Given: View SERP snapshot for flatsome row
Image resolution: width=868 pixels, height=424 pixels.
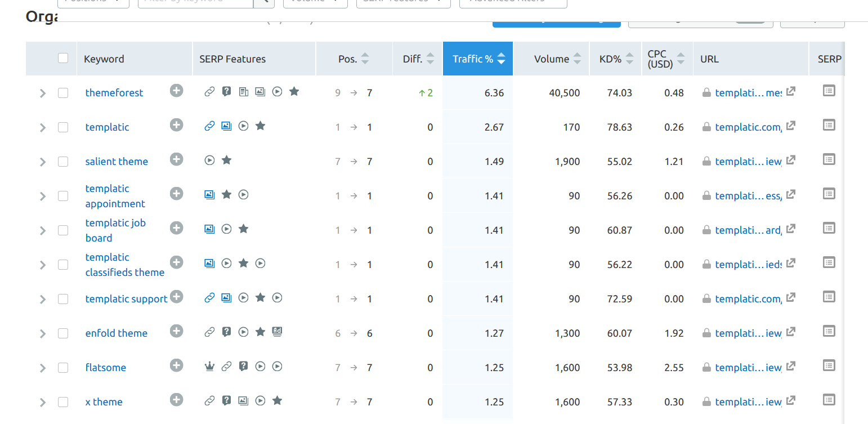Looking at the screenshot, I should click(x=829, y=365).
